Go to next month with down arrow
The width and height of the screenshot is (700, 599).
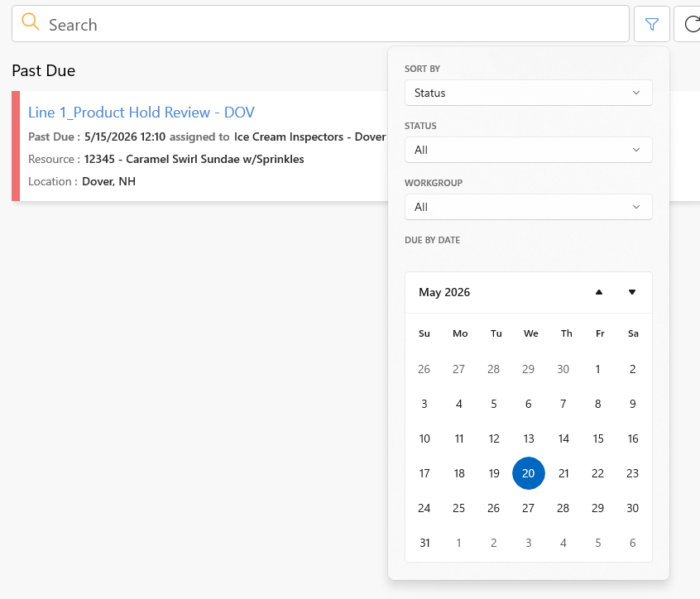tap(632, 292)
